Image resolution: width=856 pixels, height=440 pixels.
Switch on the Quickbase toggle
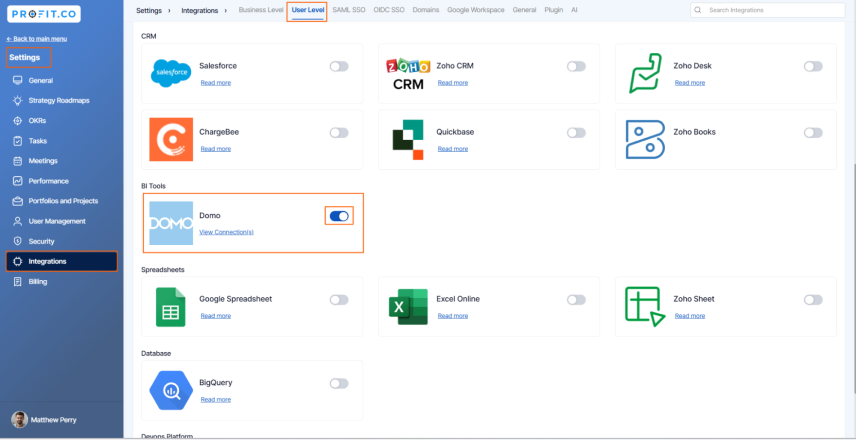[576, 133]
